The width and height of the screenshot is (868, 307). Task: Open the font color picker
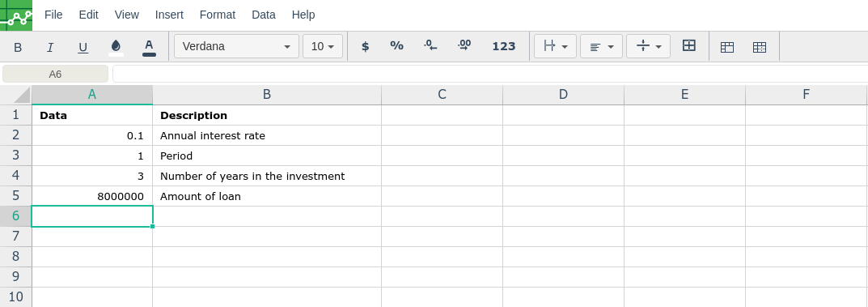pyautogui.click(x=149, y=47)
